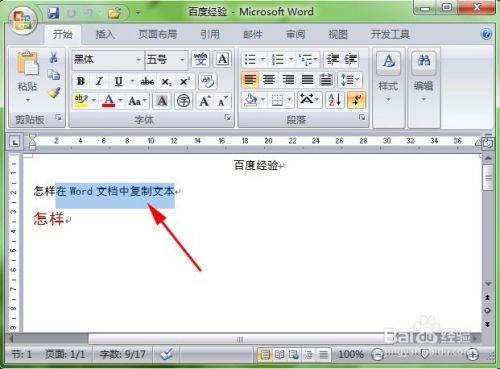Sort text with A-Z icon
The height and width of the screenshot is (369, 500).
click(335, 100)
